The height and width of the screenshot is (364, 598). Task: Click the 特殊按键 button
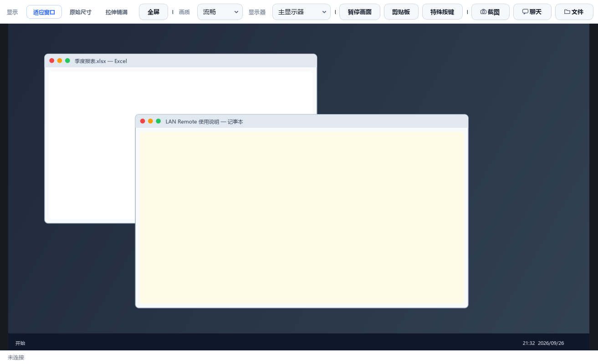pos(442,12)
